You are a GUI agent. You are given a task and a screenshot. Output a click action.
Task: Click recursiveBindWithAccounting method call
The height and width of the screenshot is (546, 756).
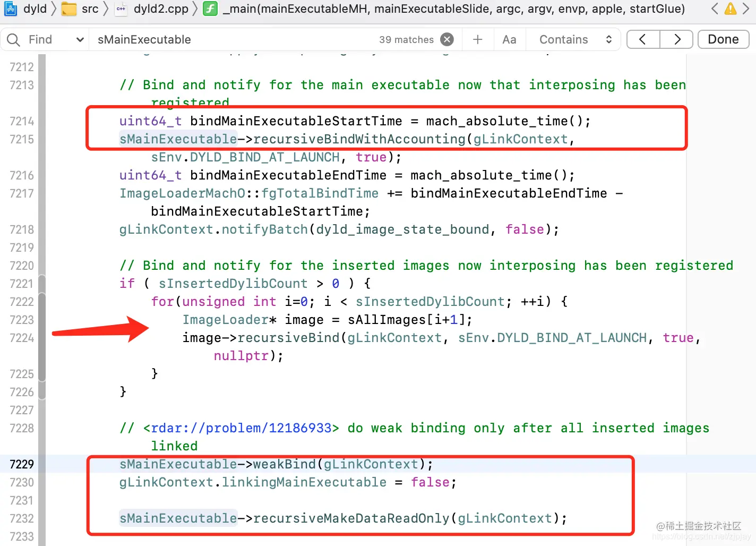pyautogui.click(x=359, y=139)
